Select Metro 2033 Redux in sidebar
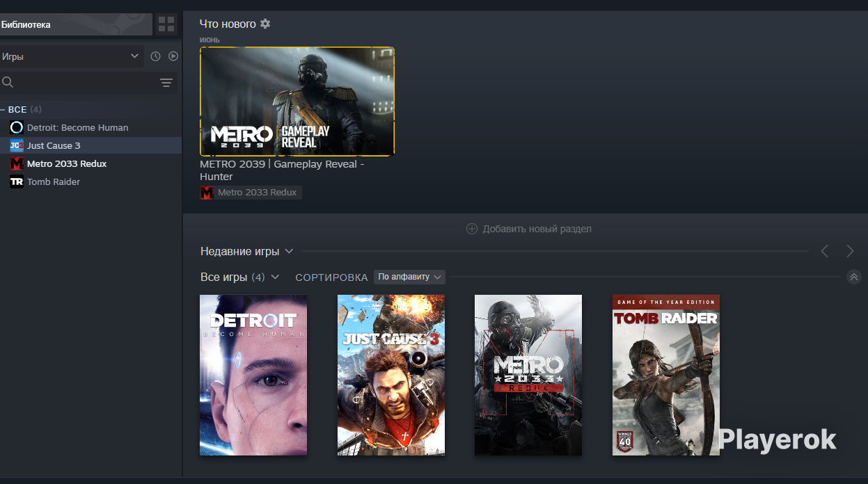This screenshot has width=868, height=484. (90, 163)
